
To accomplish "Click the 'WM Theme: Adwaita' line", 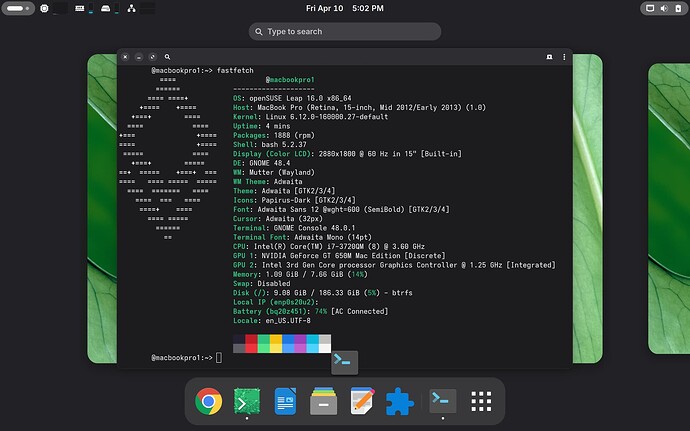I will [268, 181].
